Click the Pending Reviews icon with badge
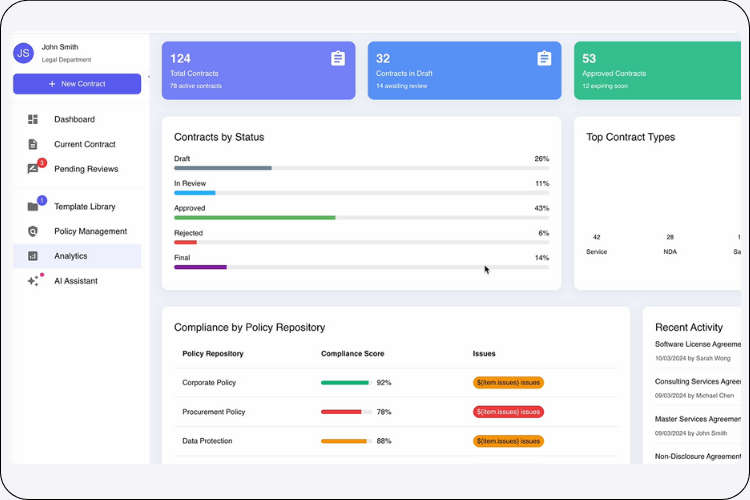750x500 pixels. coord(34,169)
